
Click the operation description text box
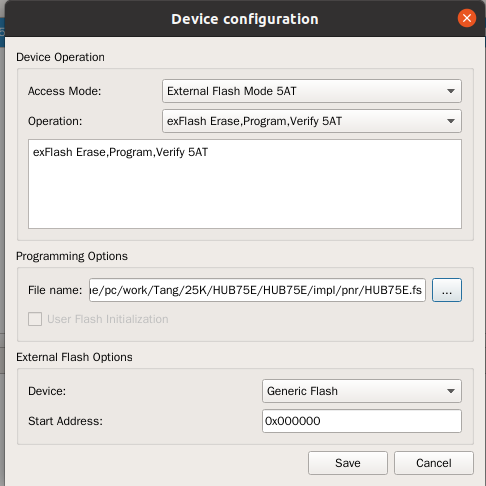point(245,184)
